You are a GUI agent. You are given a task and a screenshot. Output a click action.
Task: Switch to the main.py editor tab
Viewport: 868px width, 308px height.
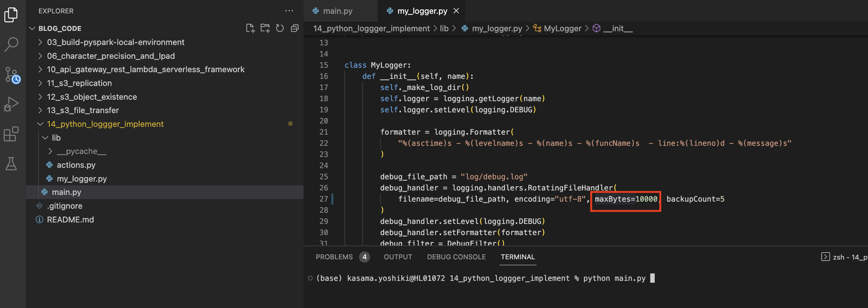[x=337, y=11]
